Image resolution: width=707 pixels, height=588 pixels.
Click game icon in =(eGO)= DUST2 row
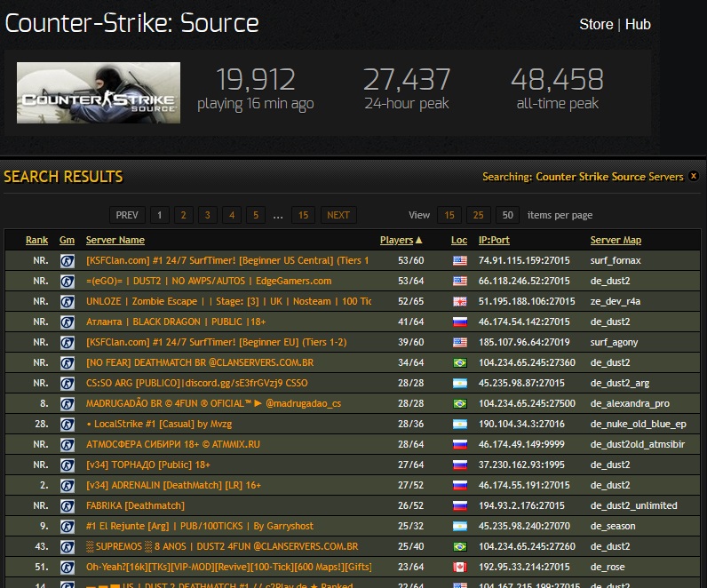point(68,282)
